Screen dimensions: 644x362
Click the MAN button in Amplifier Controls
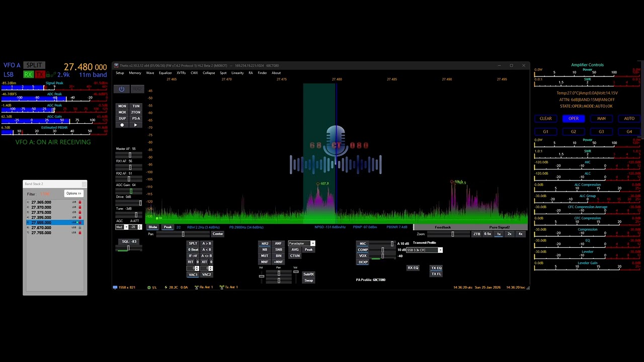pos(601,119)
